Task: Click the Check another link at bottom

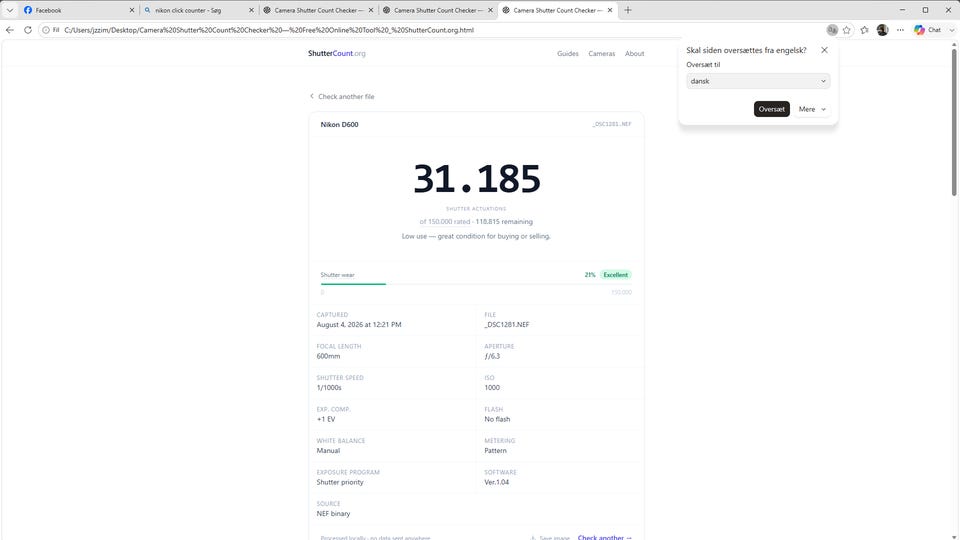Action: coord(605,538)
